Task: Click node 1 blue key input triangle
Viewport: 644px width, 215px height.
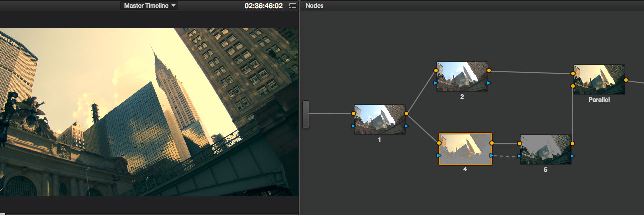Action: (354, 126)
